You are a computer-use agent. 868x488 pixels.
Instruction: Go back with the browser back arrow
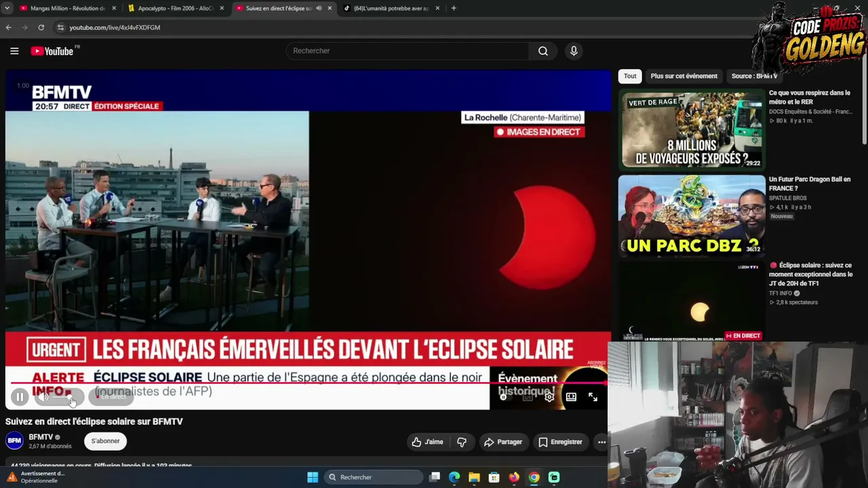coord(8,27)
